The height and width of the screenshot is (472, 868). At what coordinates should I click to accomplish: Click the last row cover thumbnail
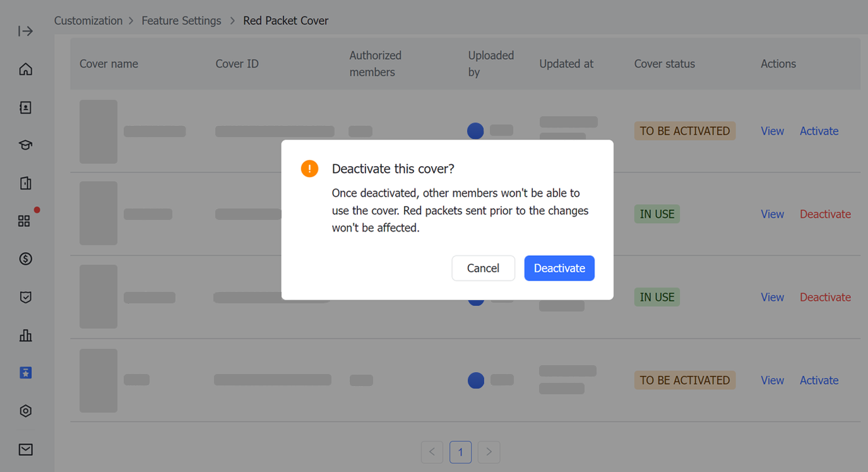(x=98, y=380)
